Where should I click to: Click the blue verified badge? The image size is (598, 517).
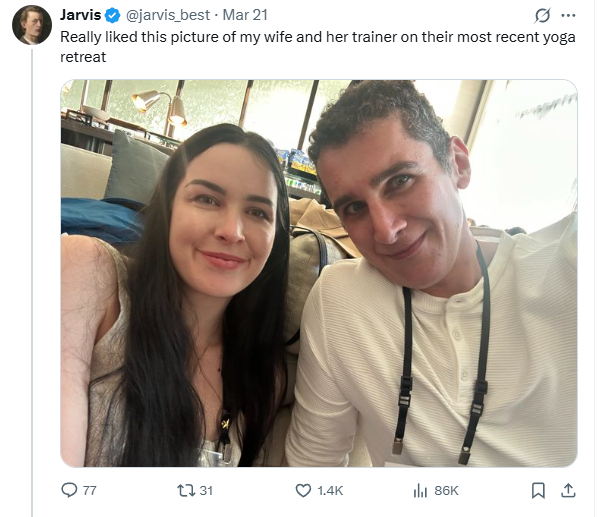click(113, 16)
